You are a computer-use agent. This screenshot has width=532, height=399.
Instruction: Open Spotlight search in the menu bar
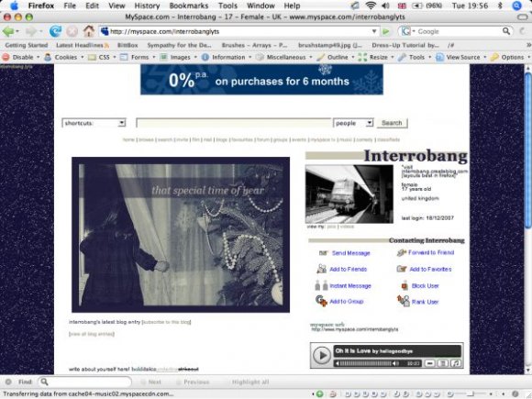[x=516, y=6]
